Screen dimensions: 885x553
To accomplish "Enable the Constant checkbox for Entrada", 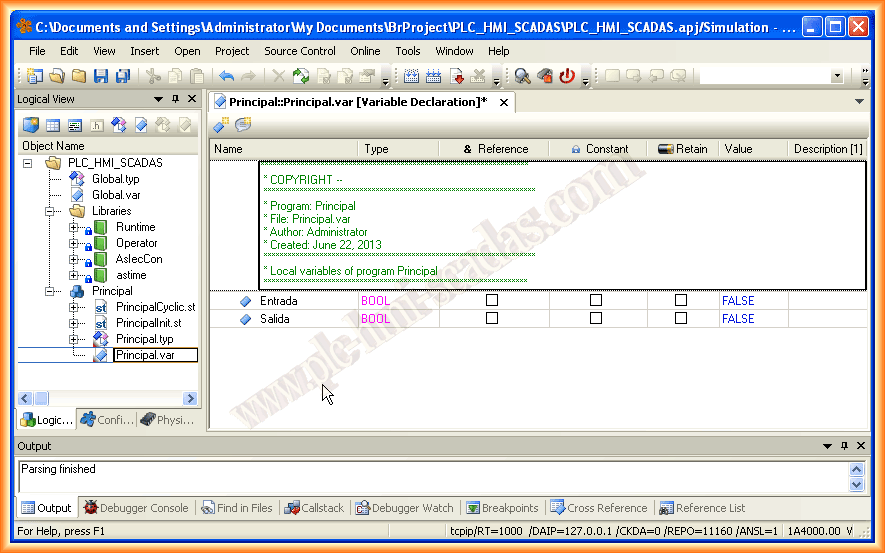I will click(596, 300).
